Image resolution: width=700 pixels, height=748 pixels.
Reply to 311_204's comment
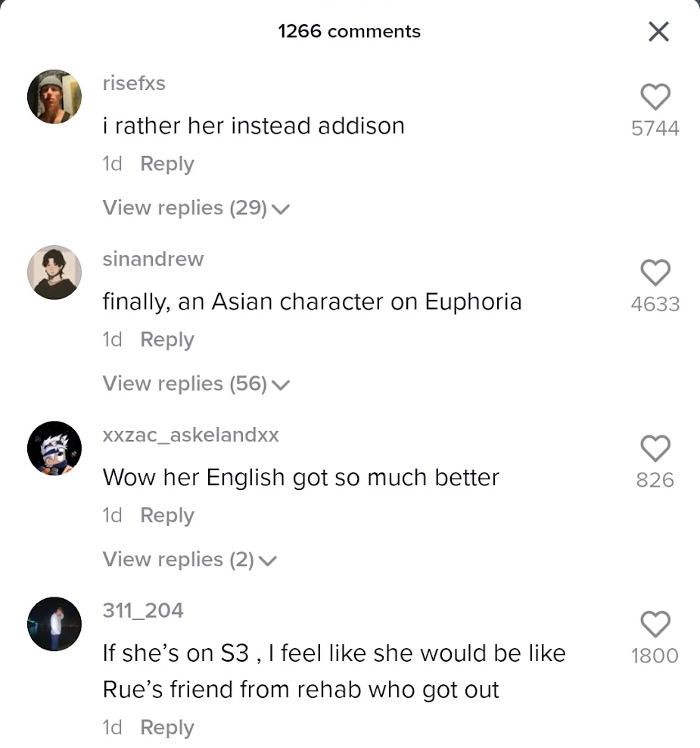[167, 728]
